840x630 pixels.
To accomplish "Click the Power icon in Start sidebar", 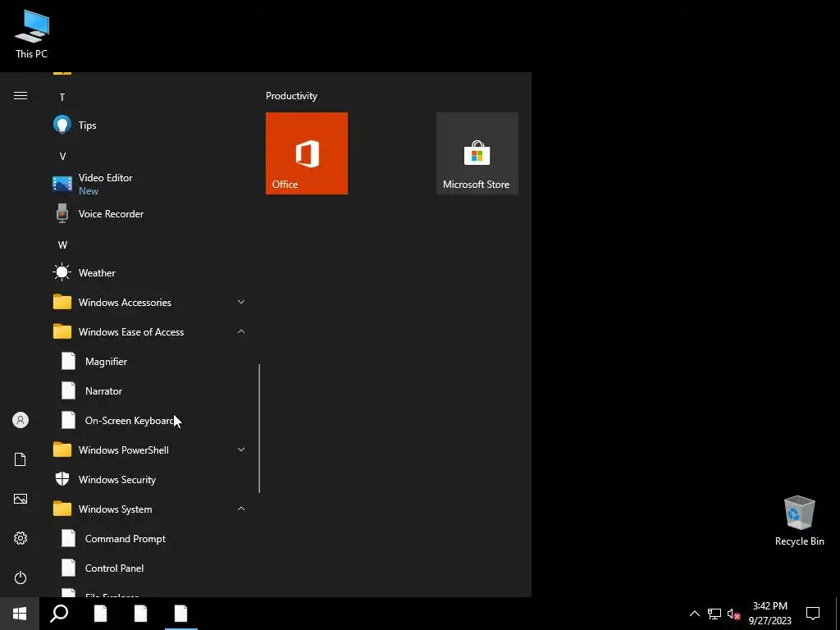I will (x=21, y=577).
